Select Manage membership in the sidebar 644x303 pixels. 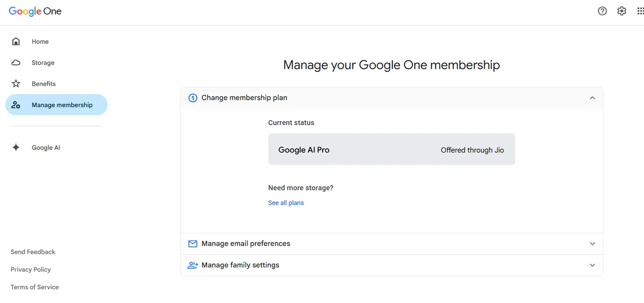56,105
